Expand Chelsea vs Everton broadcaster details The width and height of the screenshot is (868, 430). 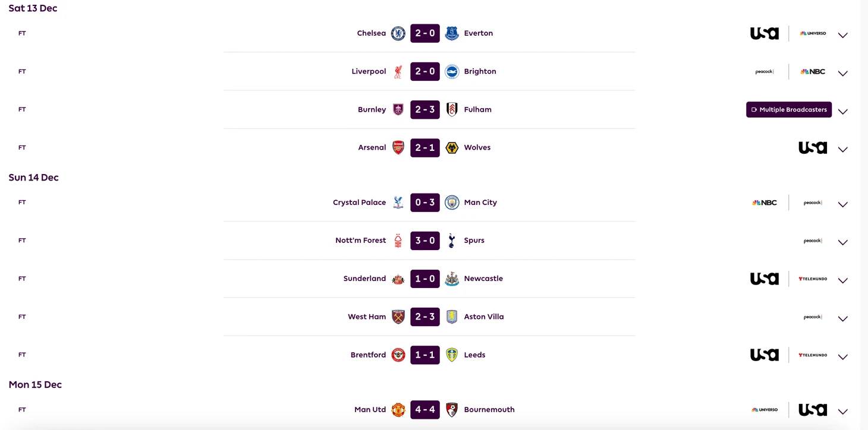(x=842, y=35)
